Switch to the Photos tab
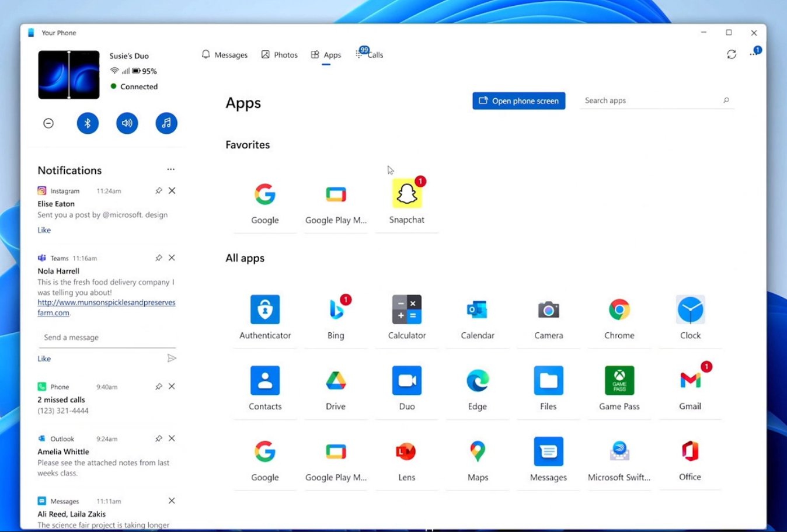Image resolution: width=787 pixels, height=532 pixels. point(280,55)
